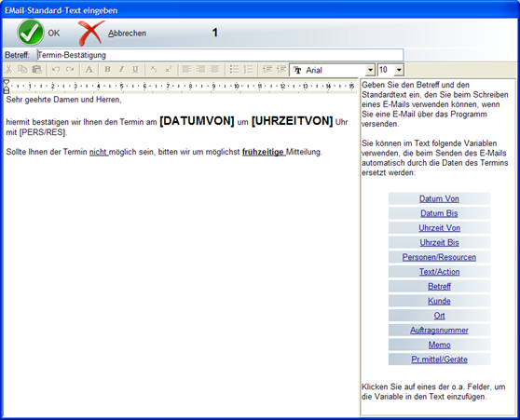This screenshot has width=520, height=420.
Task: Insert the Uhrzeit Bis variable
Action: tap(439, 243)
